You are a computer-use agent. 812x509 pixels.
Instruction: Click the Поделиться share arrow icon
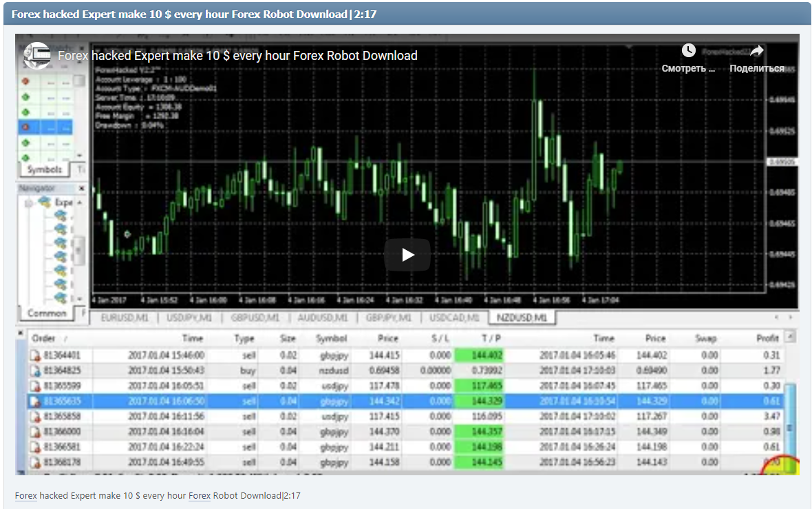(756, 50)
